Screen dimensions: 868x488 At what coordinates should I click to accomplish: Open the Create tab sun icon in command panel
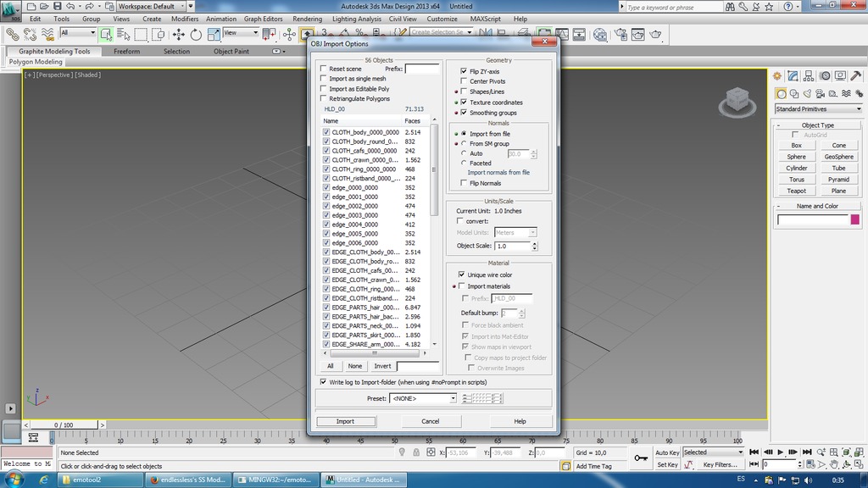(x=777, y=75)
